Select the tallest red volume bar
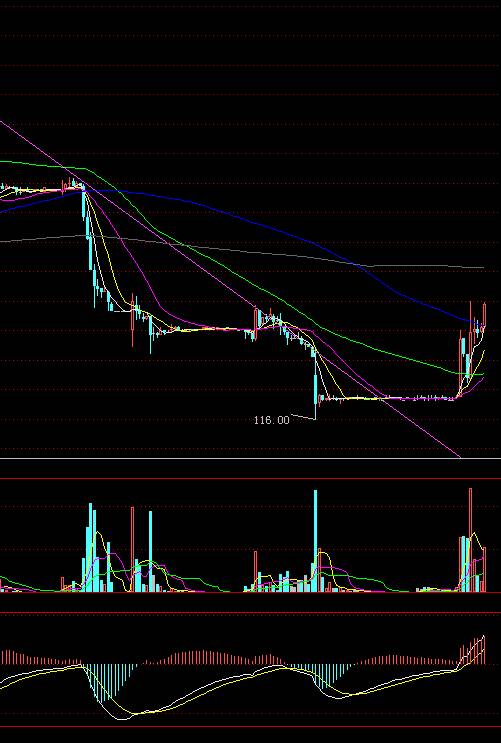The width and height of the screenshot is (501, 743). pos(471,540)
